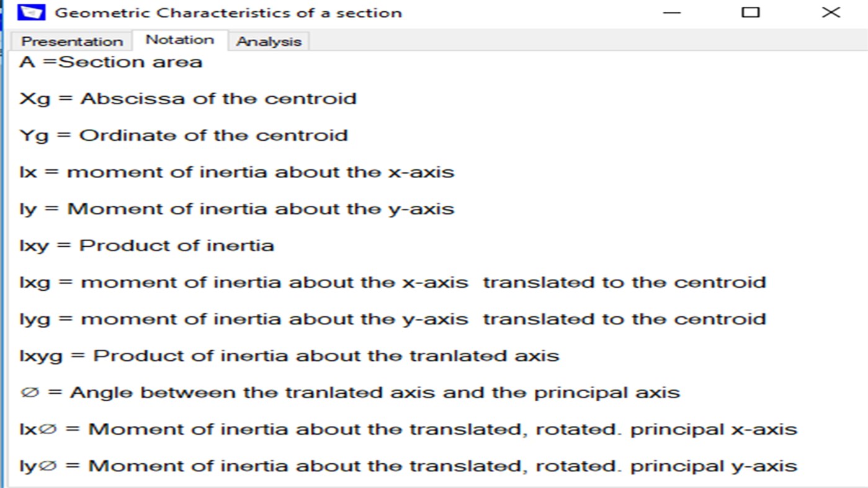Select the 'A = Section area' line

[x=112, y=61]
